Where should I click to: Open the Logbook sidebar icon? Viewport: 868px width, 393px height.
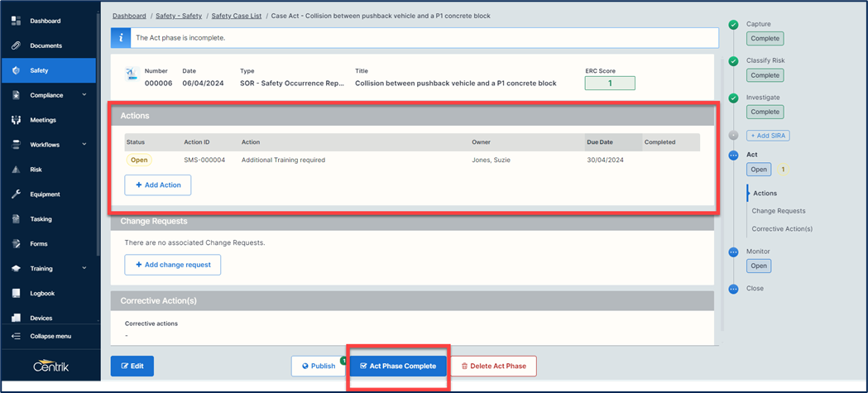(16, 294)
